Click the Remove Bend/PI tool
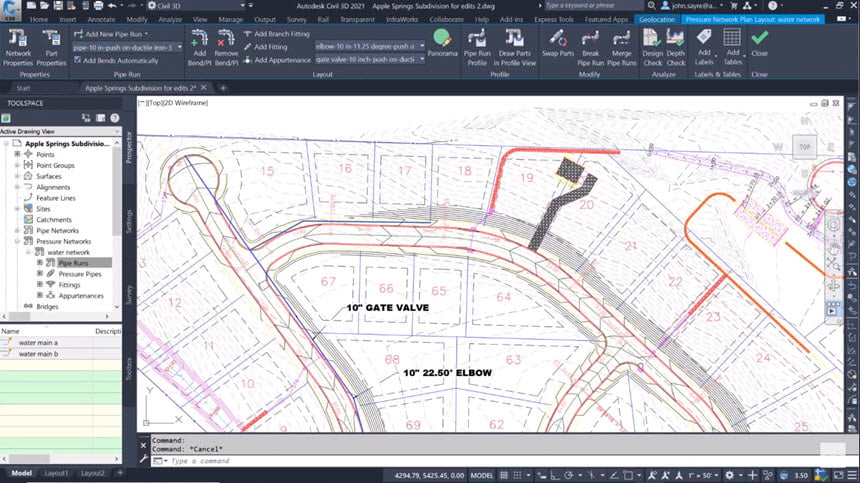This screenshot has height=483, width=860. tap(226, 48)
